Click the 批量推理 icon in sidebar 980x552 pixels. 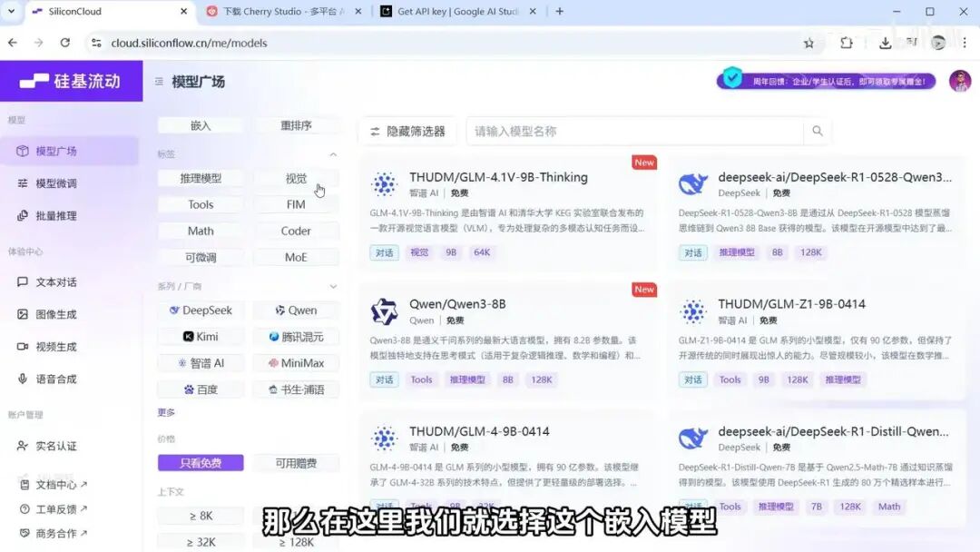tap(23, 215)
